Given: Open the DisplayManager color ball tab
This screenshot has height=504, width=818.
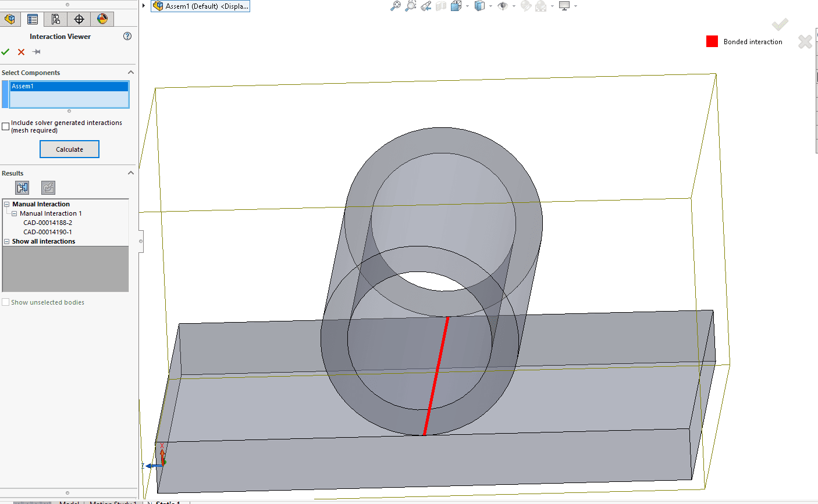Looking at the screenshot, I should tap(102, 19).
